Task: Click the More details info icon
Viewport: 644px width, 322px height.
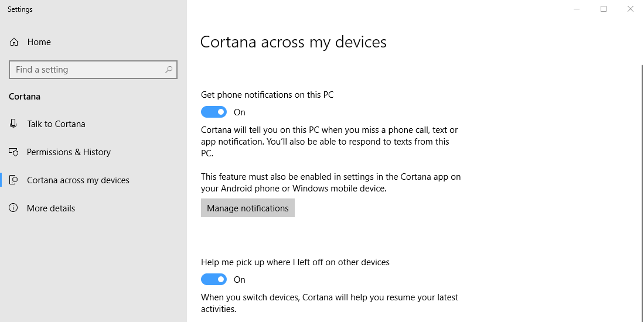Action: 13,208
